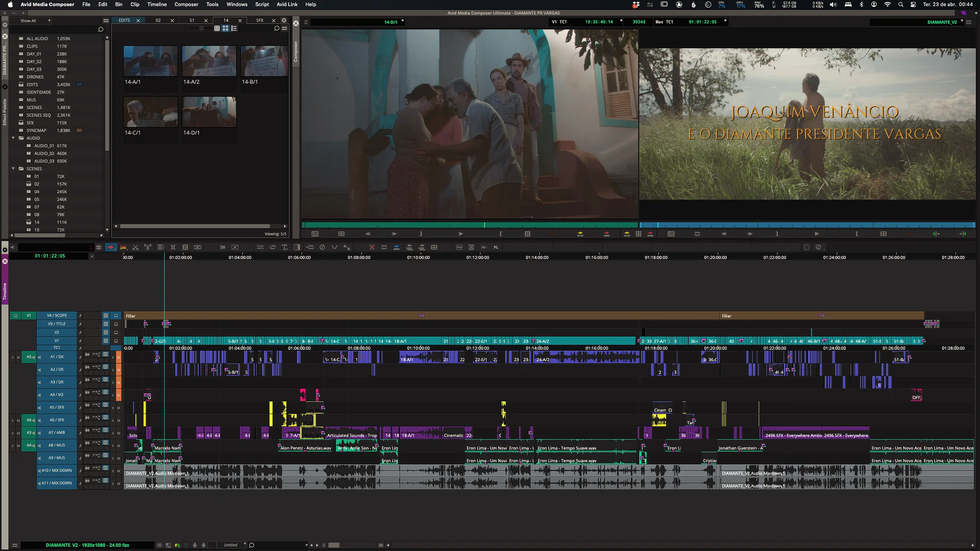Click red Overwrite arrow between the monitors
This screenshot has height=551, width=980.
(650, 234)
